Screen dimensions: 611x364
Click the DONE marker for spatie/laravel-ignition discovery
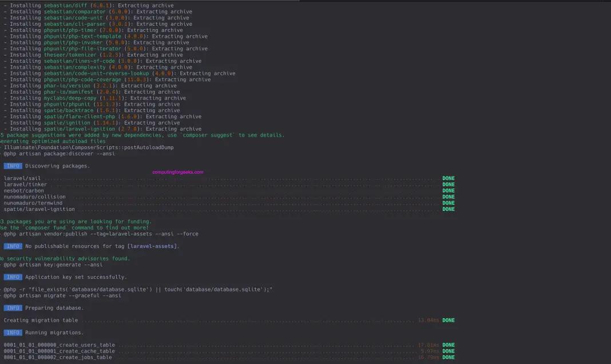click(448, 209)
